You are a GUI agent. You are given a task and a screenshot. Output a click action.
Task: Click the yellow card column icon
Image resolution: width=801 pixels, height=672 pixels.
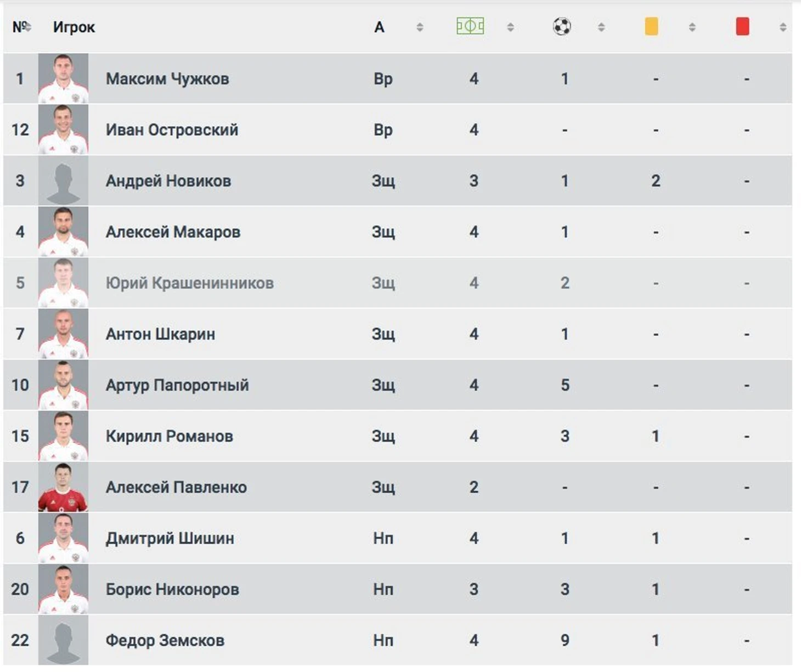[x=651, y=26]
